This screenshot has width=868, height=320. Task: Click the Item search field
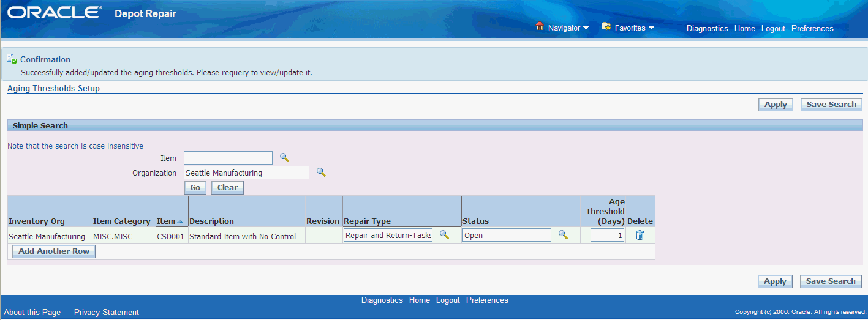(x=228, y=158)
